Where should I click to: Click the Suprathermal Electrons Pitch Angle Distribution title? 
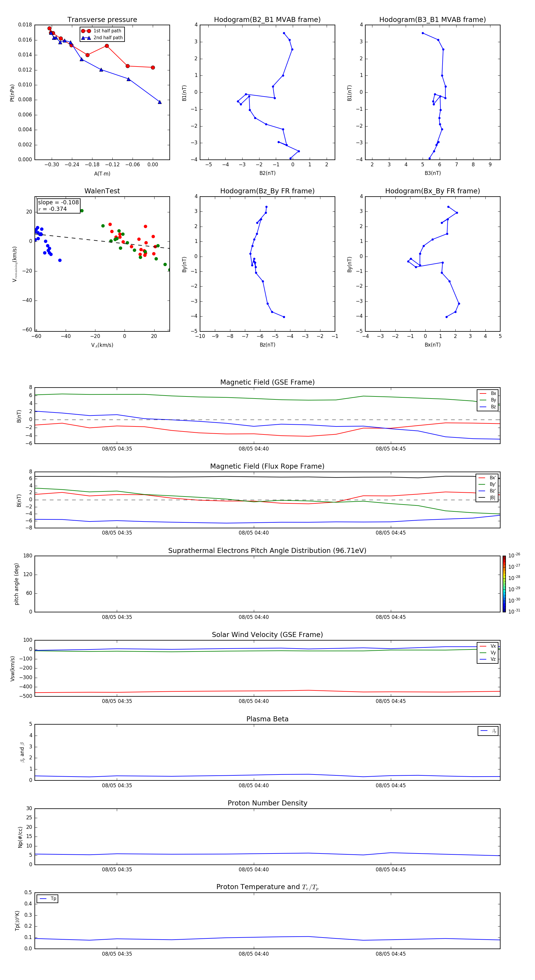(x=267, y=551)
